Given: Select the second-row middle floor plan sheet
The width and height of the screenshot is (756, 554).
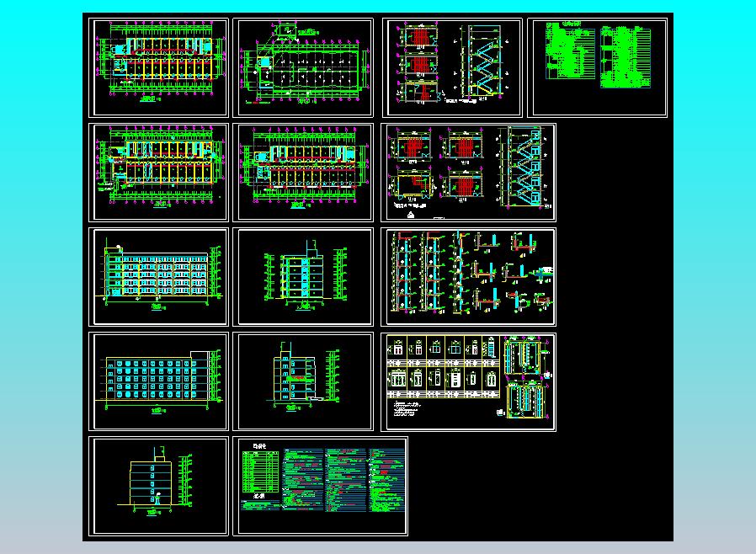Looking at the screenshot, I should (x=303, y=173).
